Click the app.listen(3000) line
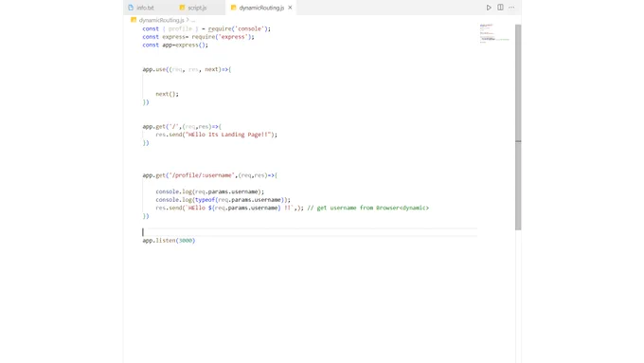This screenshot has width=644, height=363. 169,241
